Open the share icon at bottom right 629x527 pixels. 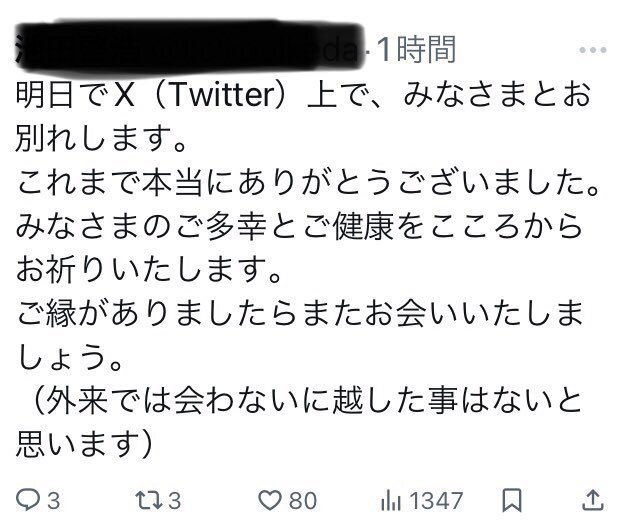tap(593, 500)
